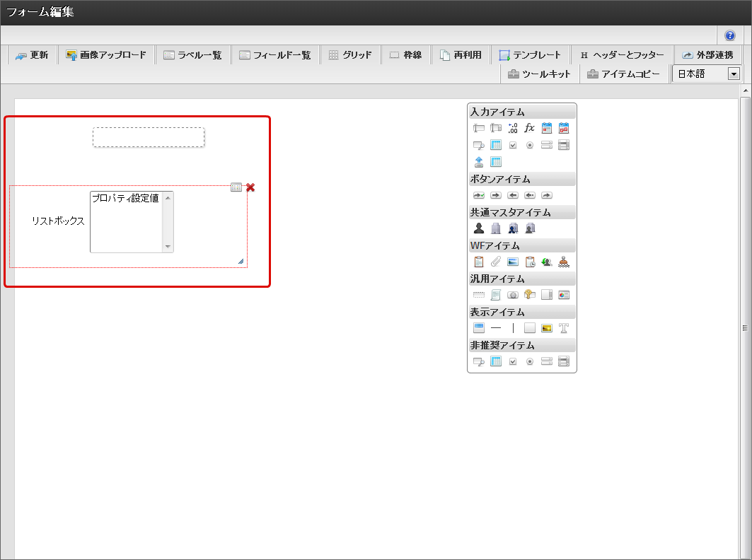This screenshot has width=752, height=560.
Task: Select the table icon under 非推奨アイテム
Action: coord(496,361)
